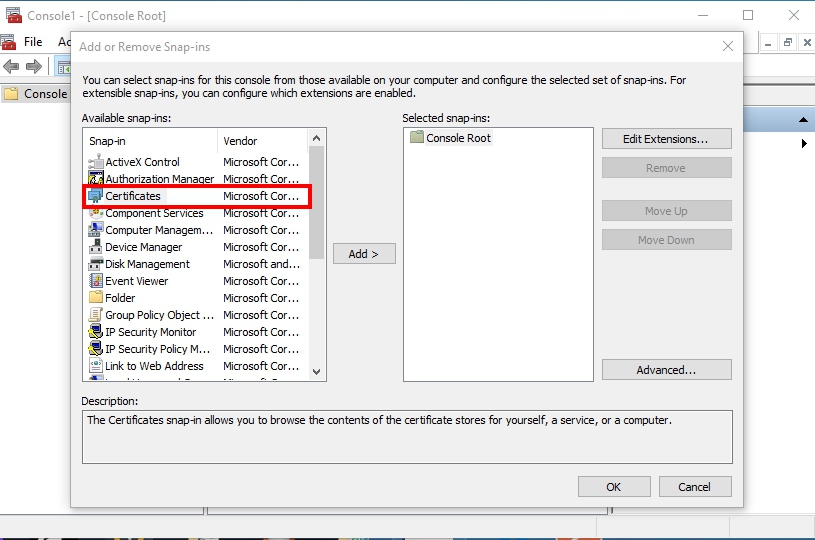Screen dimensions: 815x540
Task: Click the Forward arrow in the console toolbar
Action: pos(34,67)
